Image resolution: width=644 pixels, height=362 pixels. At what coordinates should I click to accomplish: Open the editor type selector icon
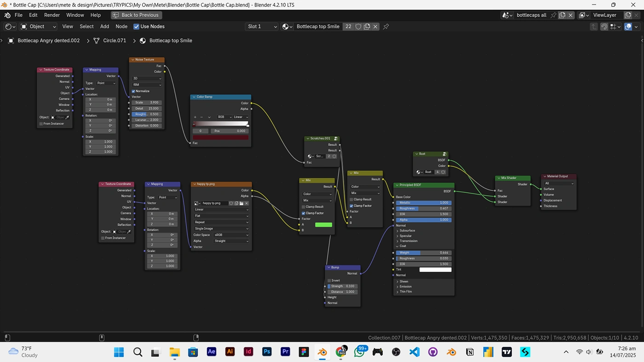[10, 27]
